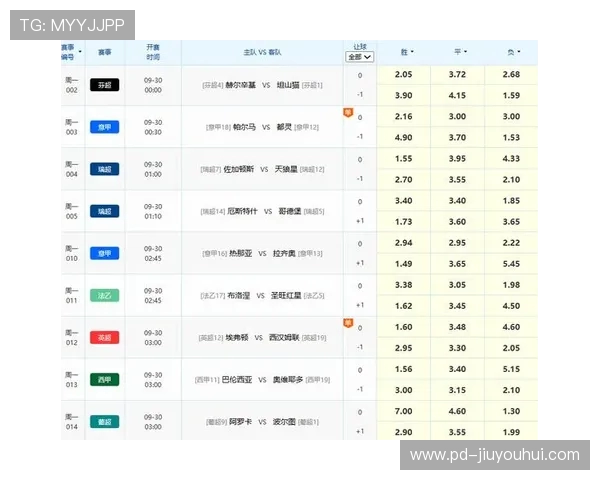Click the black 芬超 league badge

pos(104,85)
